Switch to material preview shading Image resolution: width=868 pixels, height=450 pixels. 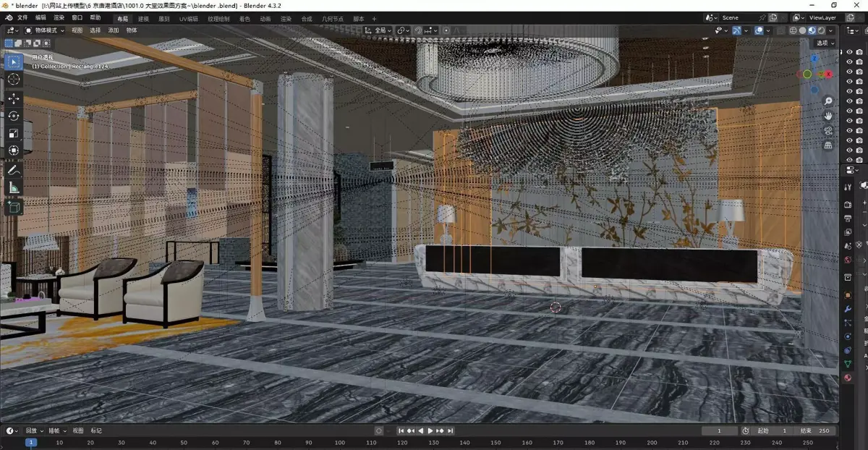click(x=812, y=30)
